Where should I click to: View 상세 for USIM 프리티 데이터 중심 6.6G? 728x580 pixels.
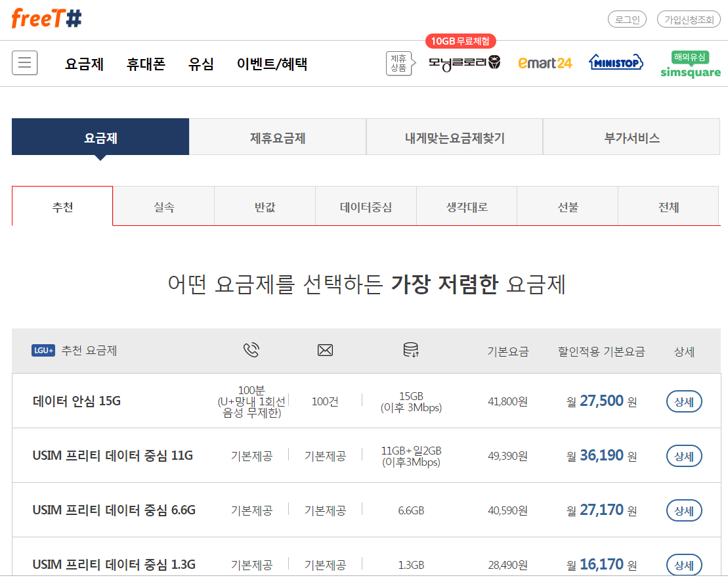(x=684, y=510)
